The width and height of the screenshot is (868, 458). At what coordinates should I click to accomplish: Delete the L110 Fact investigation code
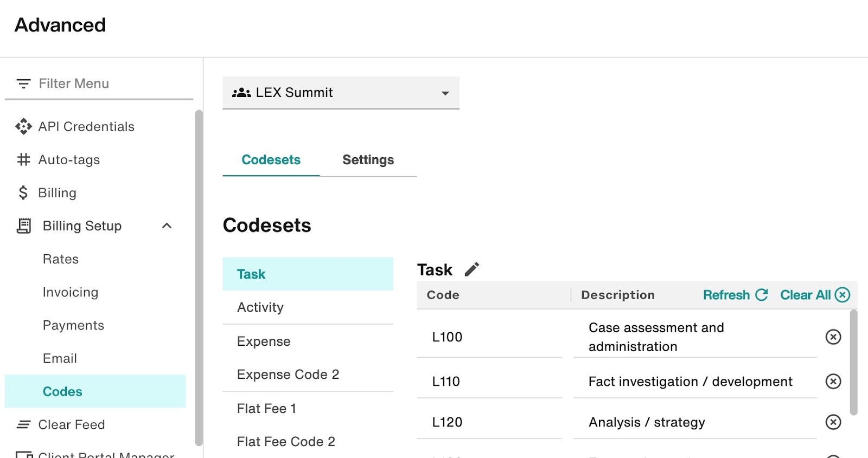click(x=833, y=382)
